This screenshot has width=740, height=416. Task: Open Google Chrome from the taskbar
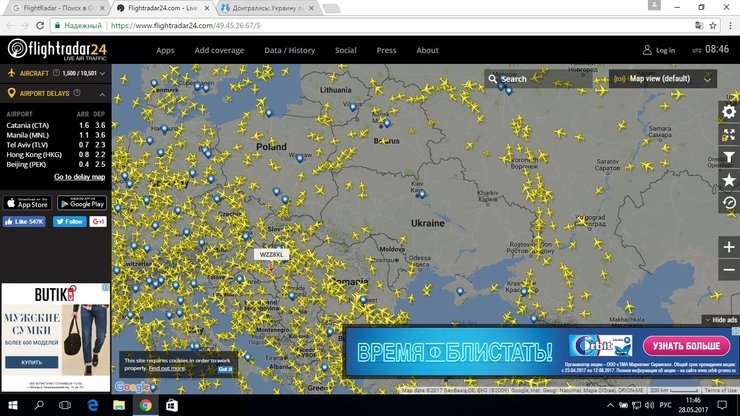point(145,405)
